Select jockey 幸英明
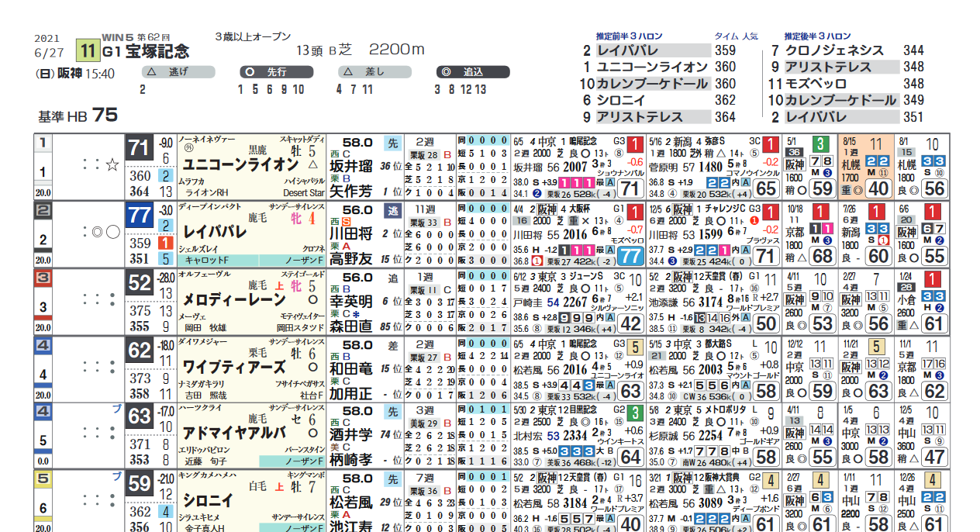 coord(351,301)
